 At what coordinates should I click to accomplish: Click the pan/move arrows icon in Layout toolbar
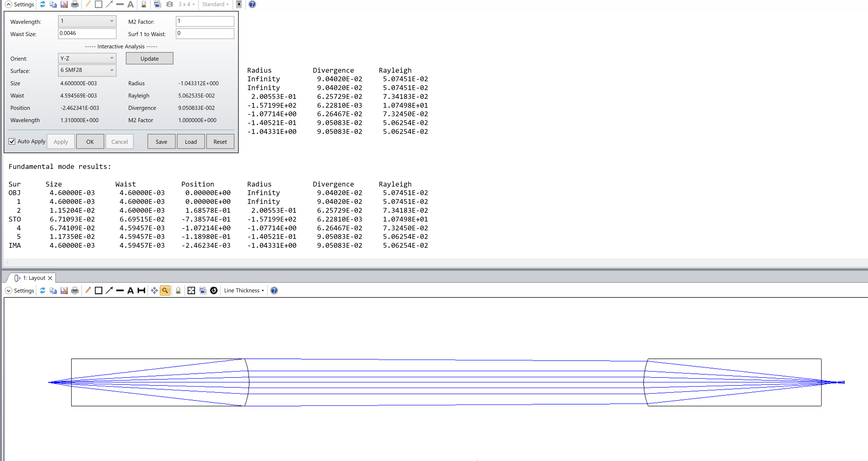tap(154, 290)
